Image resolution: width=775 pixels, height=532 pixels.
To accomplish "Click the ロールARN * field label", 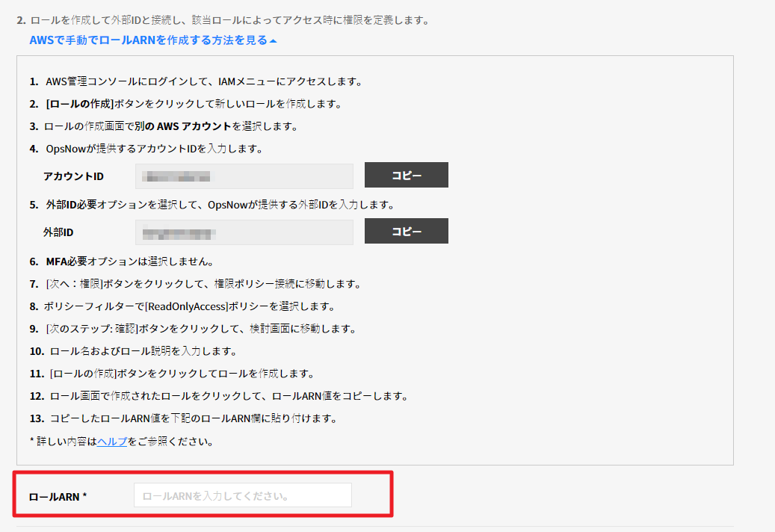I will click(x=58, y=496).
